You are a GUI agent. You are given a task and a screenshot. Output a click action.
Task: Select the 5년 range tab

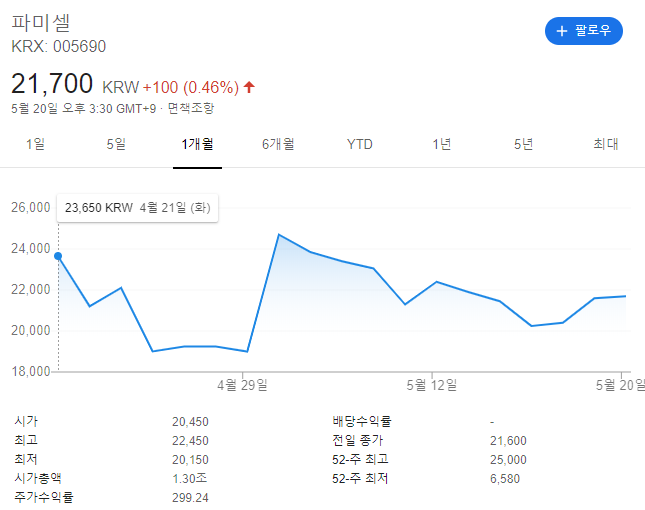click(x=523, y=144)
